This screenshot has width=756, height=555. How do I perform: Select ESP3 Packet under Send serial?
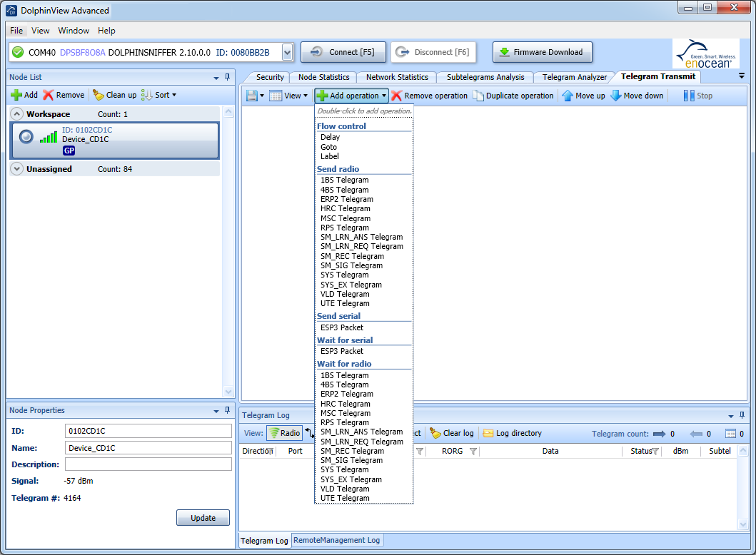(342, 327)
